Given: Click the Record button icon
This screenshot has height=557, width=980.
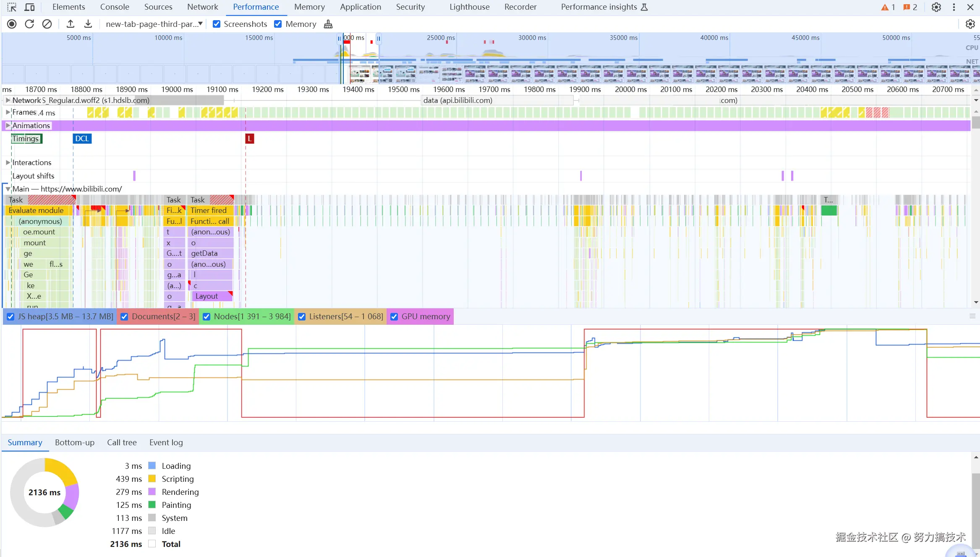Looking at the screenshot, I should pyautogui.click(x=12, y=24).
